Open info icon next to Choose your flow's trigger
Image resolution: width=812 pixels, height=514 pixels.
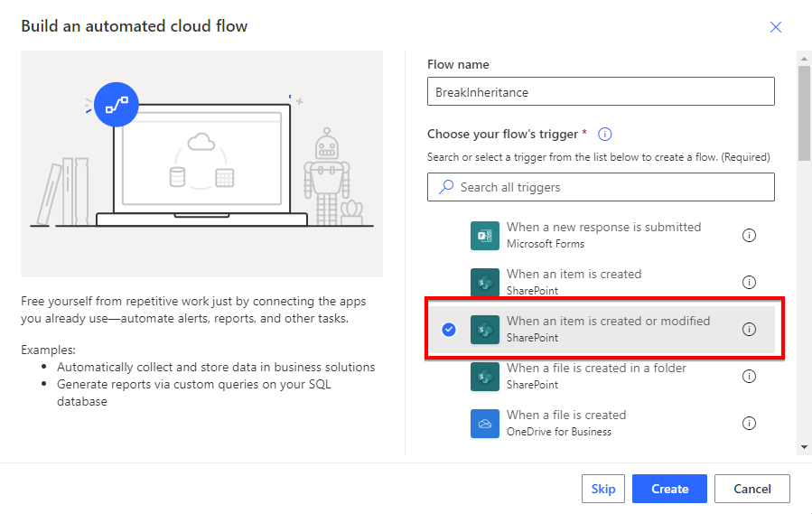[x=604, y=135]
